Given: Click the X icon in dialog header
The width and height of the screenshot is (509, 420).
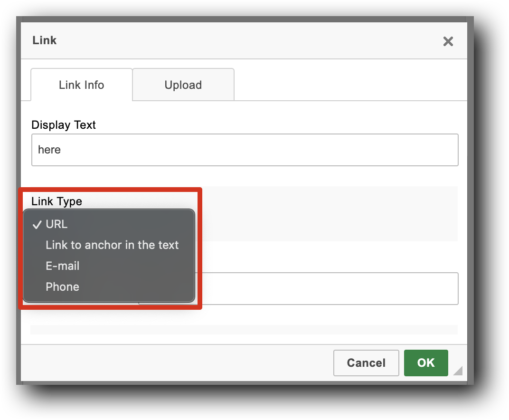Looking at the screenshot, I should click(448, 41).
